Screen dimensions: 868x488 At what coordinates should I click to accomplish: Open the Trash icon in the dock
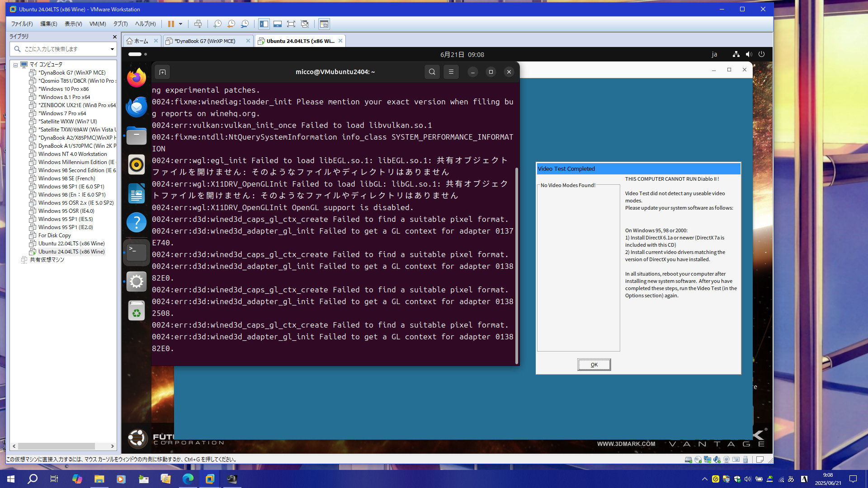point(136,311)
